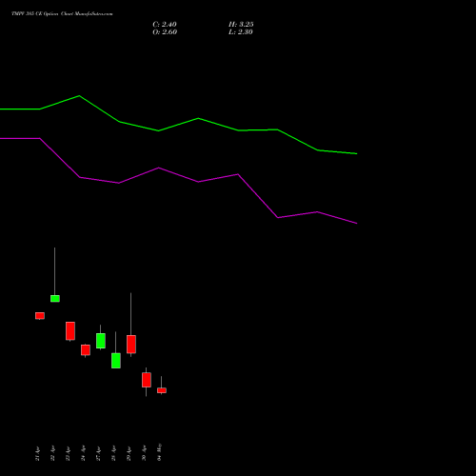Select the red candlestick for 04 May
This screenshot has width=476, height=476.
[x=162, y=390]
